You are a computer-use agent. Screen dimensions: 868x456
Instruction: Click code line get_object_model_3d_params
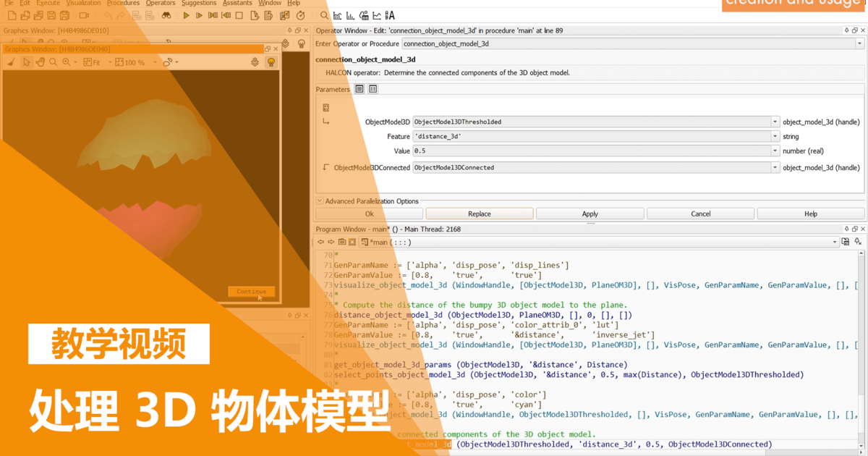coord(481,365)
